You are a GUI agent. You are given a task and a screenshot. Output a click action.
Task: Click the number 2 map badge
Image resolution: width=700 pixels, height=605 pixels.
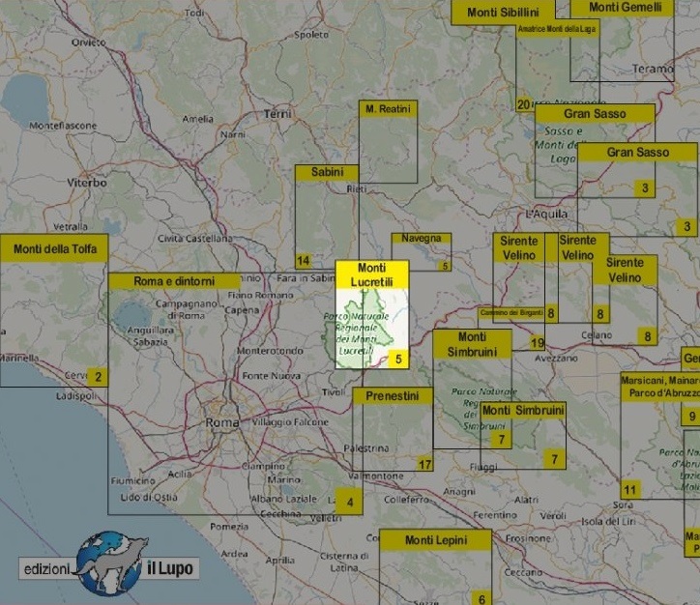tap(98, 378)
